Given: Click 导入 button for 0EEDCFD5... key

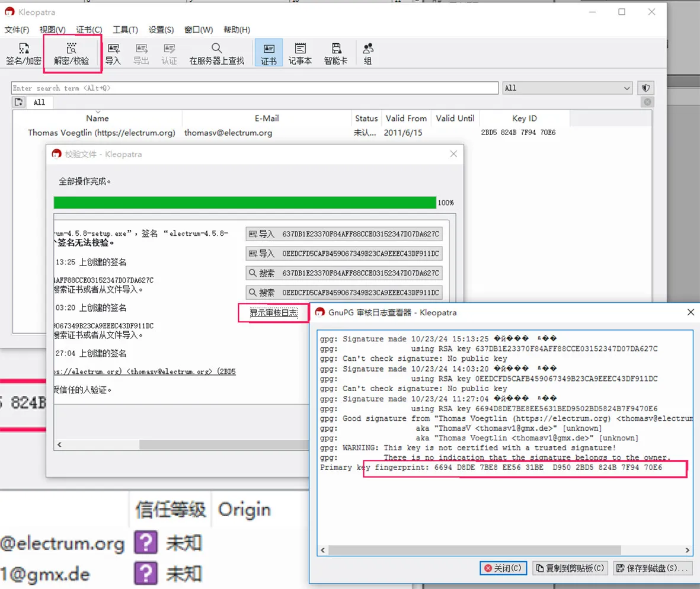Looking at the screenshot, I should (344, 254).
